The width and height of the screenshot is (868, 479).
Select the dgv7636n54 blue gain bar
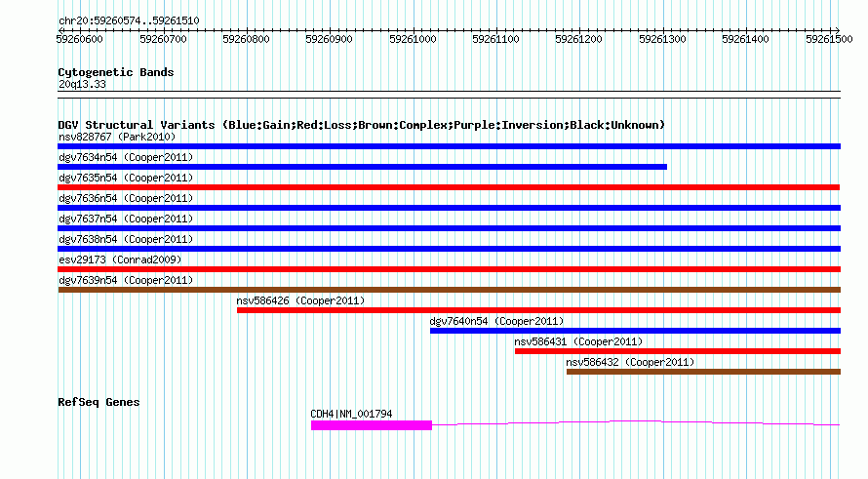pyautogui.click(x=449, y=208)
